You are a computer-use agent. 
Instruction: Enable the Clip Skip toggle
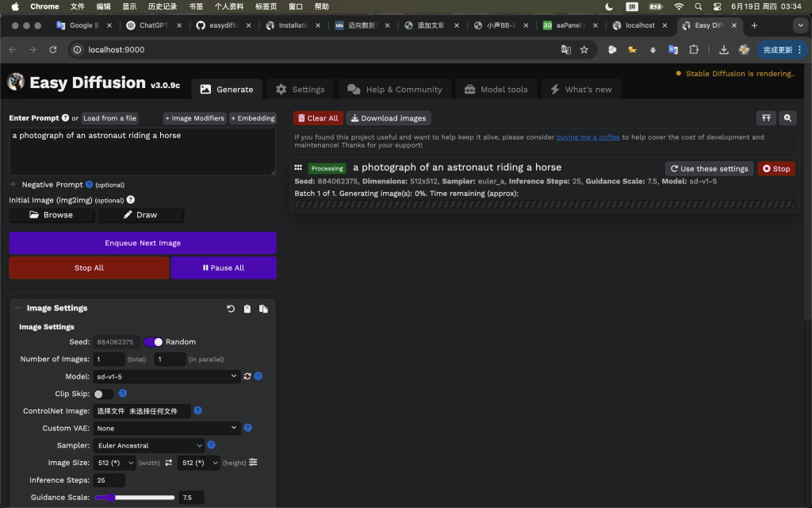click(x=103, y=394)
